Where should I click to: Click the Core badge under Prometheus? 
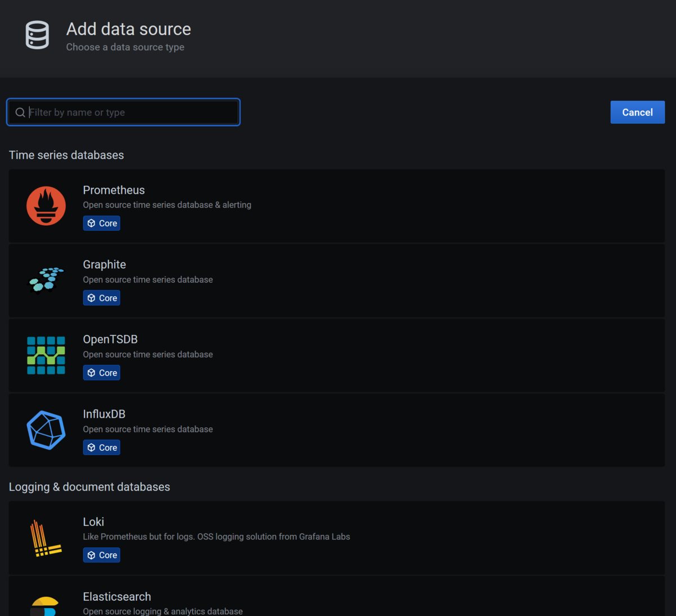101,224
